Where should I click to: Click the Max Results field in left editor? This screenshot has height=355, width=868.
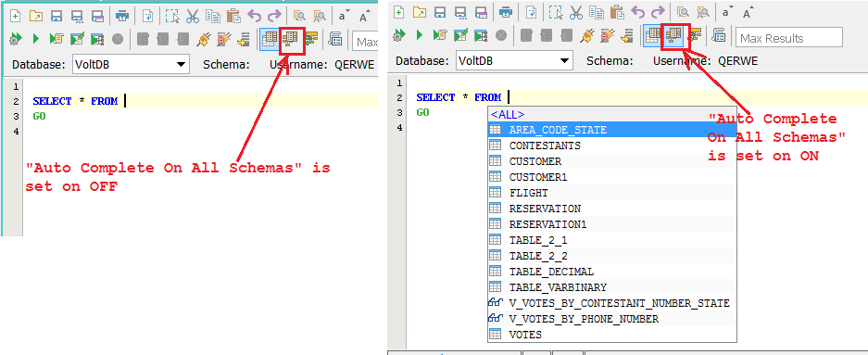pos(365,42)
